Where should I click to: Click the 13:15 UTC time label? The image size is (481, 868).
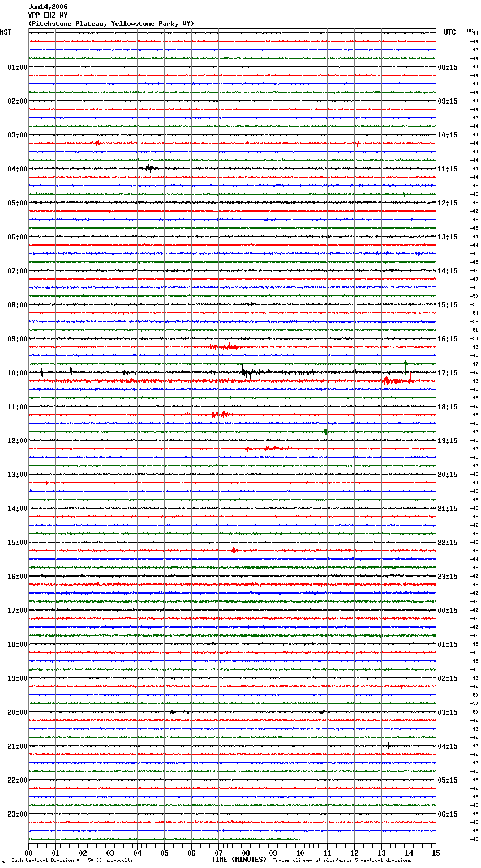click(448, 237)
